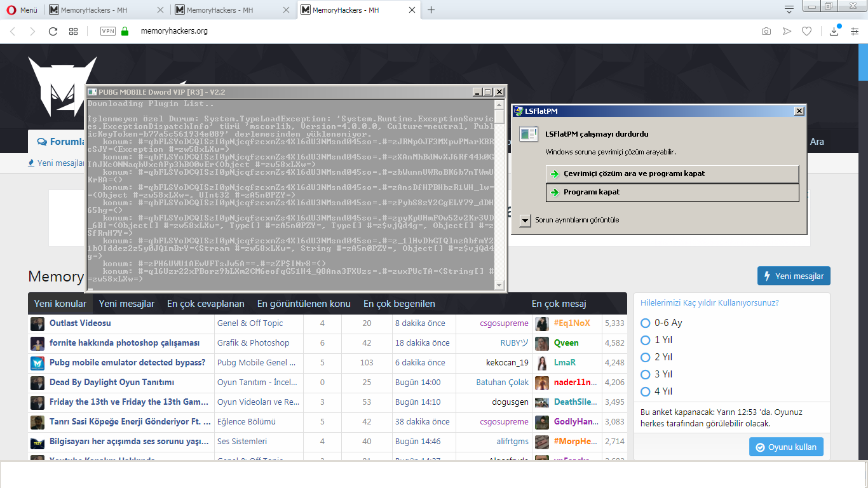Image resolution: width=868 pixels, height=488 pixels.
Task: Open the Grafik & Photoshop category link
Action: pos(253,342)
